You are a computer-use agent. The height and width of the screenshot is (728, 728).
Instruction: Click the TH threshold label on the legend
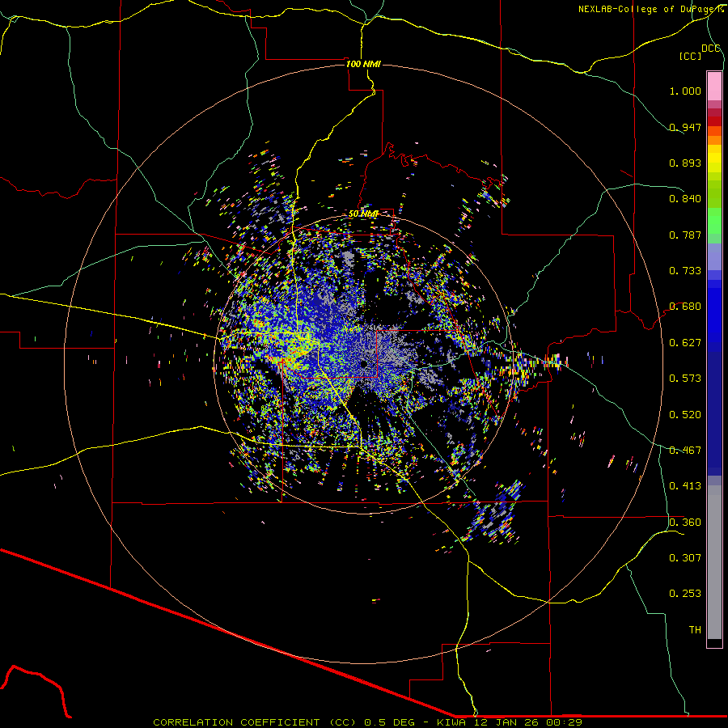click(695, 630)
